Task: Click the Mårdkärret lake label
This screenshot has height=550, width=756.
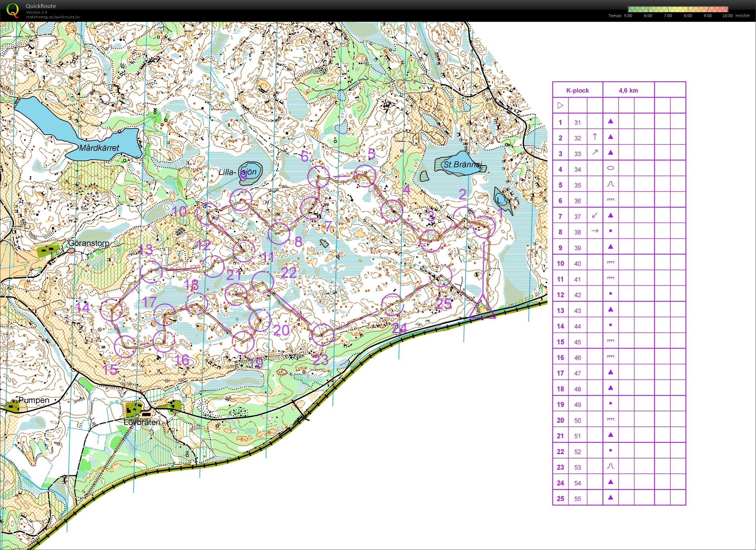Action: tap(99, 148)
